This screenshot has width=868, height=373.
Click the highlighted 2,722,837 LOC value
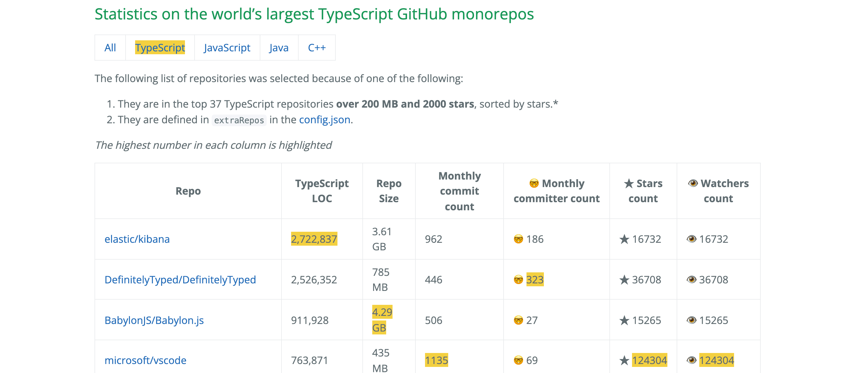(x=314, y=239)
